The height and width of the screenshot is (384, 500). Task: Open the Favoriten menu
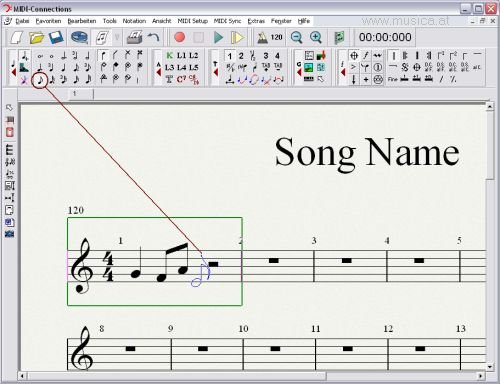[48, 21]
